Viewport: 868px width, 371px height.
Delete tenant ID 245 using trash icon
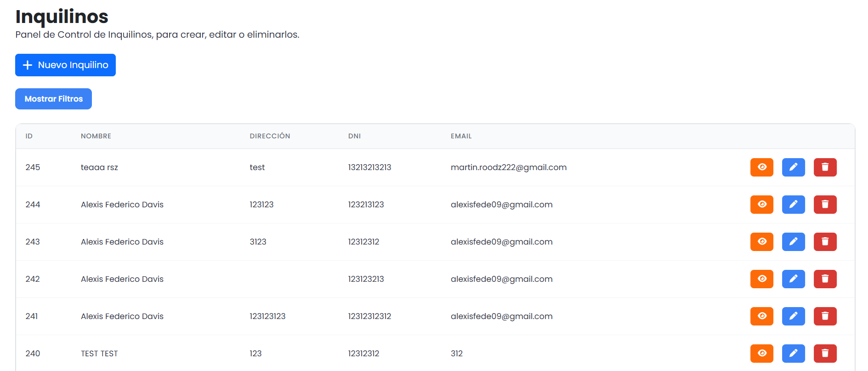coord(825,167)
